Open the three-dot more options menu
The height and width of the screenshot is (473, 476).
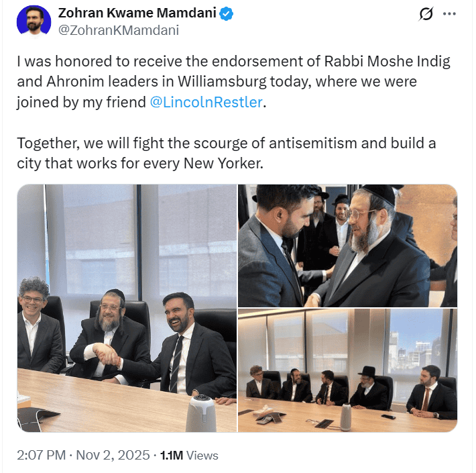point(450,13)
